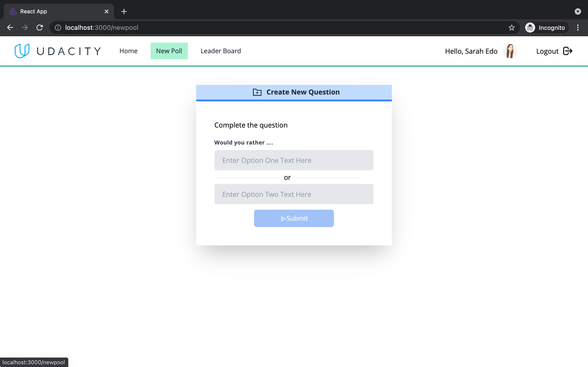Click the logout arrow icon

[568, 51]
